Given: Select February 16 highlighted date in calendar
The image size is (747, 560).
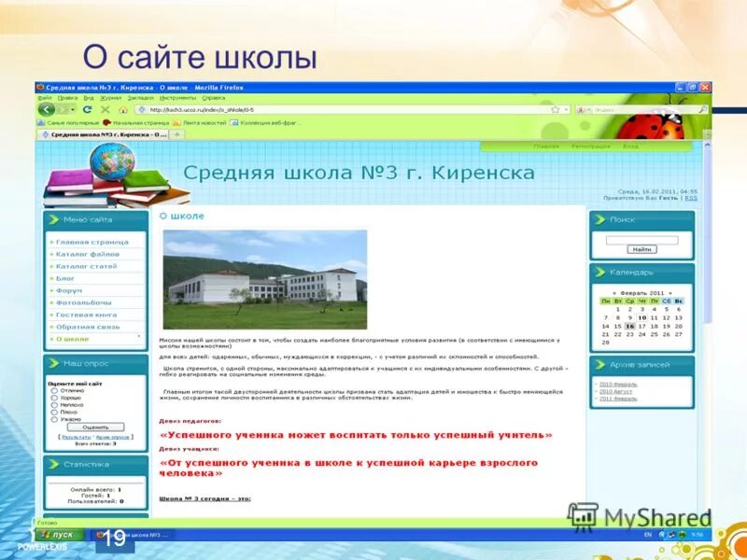Looking at the screenshot, I should click(x=629, y=326).
